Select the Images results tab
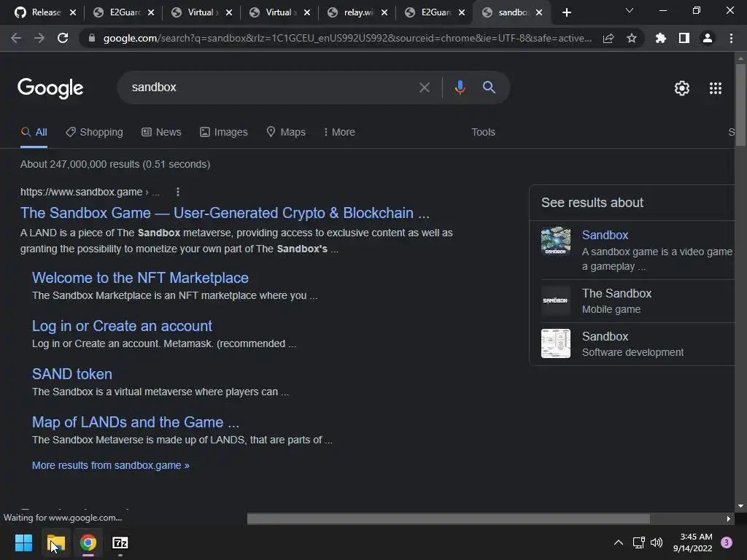 (224, 133)
